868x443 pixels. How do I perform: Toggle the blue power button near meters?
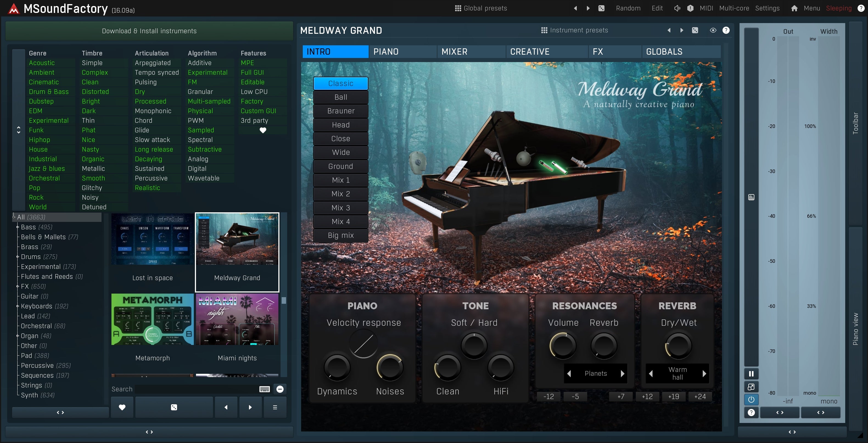click(751, 400)
